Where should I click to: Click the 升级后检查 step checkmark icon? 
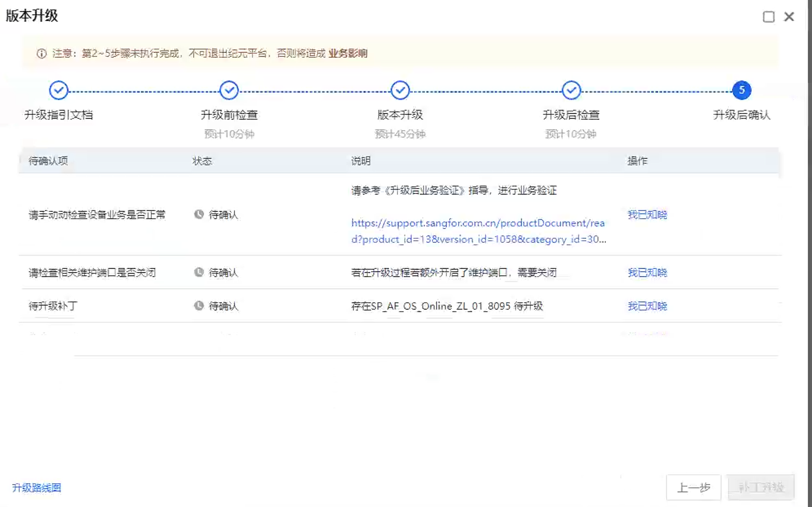click(x=571, y=90)
